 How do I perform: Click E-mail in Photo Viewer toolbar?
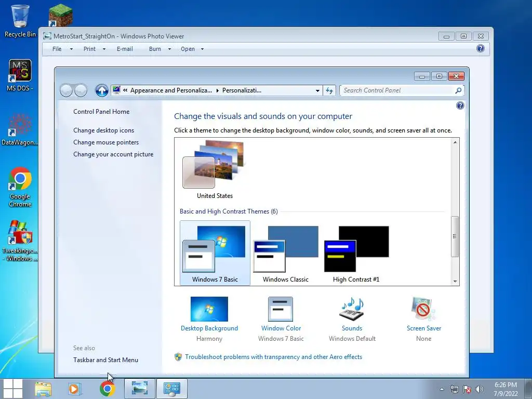point(125,49)
